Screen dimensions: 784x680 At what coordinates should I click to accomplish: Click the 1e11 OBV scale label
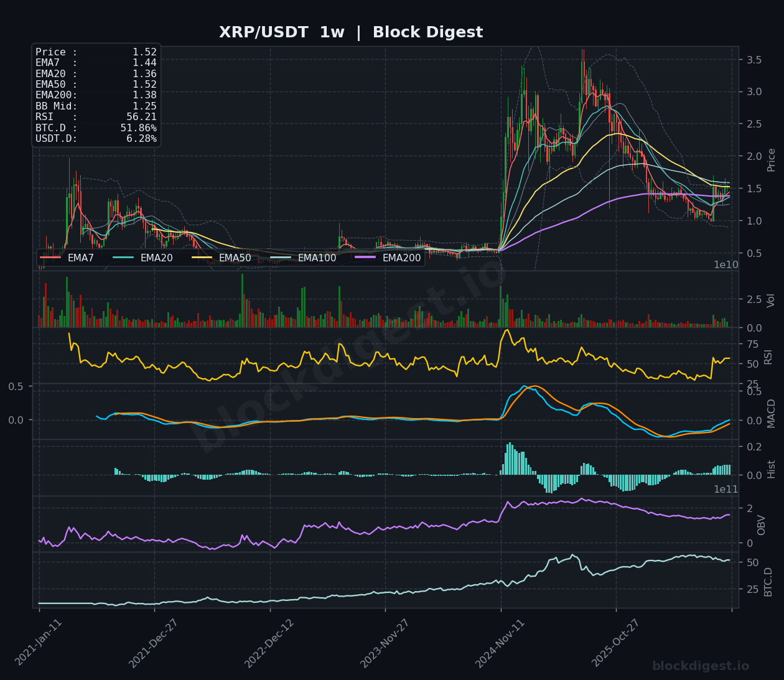point(726,490)
